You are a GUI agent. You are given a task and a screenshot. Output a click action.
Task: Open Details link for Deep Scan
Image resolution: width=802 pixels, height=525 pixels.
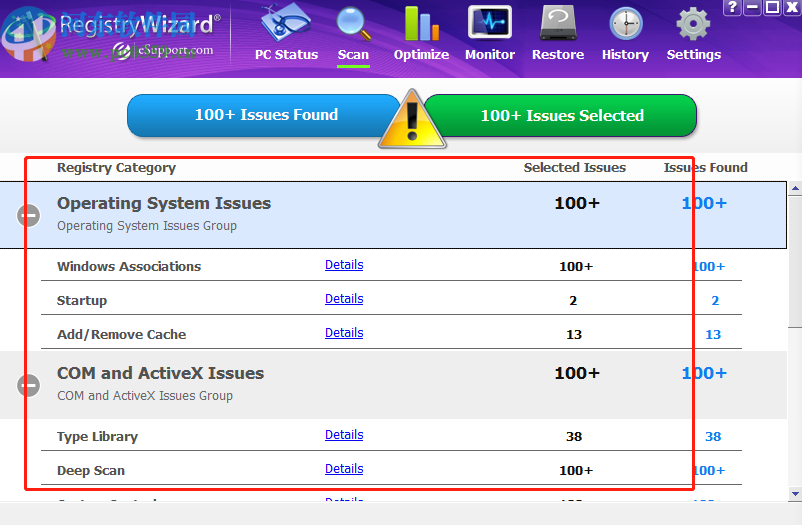coord(344,469)
